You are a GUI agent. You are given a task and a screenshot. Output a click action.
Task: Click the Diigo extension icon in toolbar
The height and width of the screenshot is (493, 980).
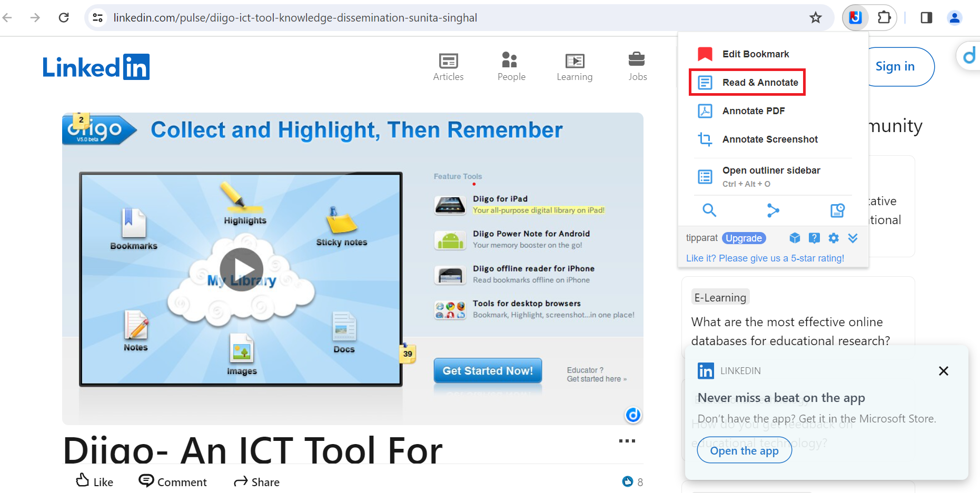click(x=855, y=17)
